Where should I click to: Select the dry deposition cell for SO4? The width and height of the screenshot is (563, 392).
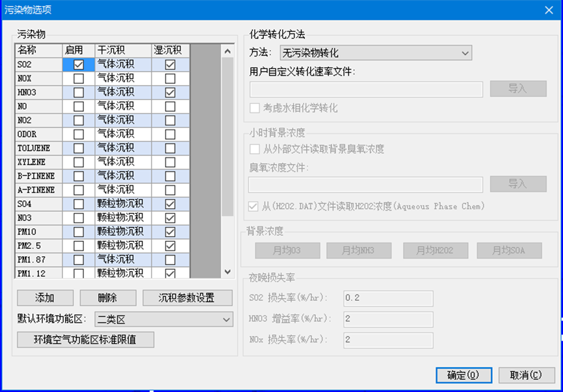point(123,204)
